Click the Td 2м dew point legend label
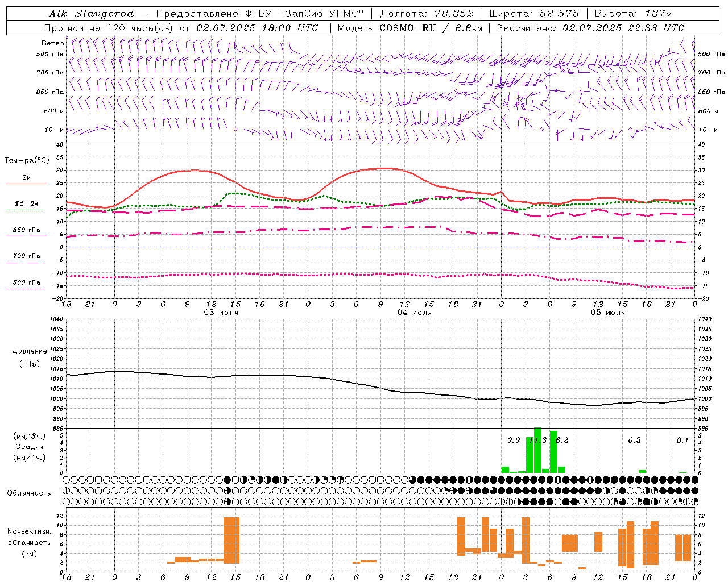The width and height of the screenshot is (728, 582). click(x=27, y=203)
